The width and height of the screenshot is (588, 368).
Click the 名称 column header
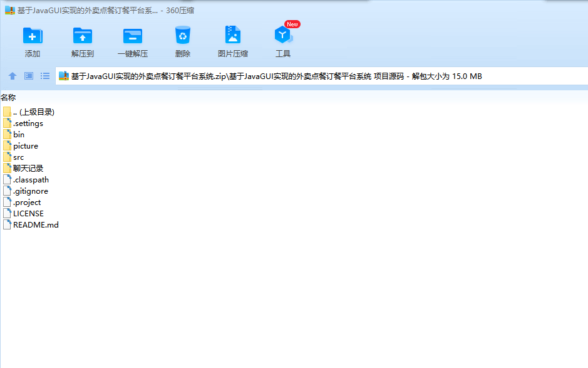pyautogui.click(x=8, y=97)
